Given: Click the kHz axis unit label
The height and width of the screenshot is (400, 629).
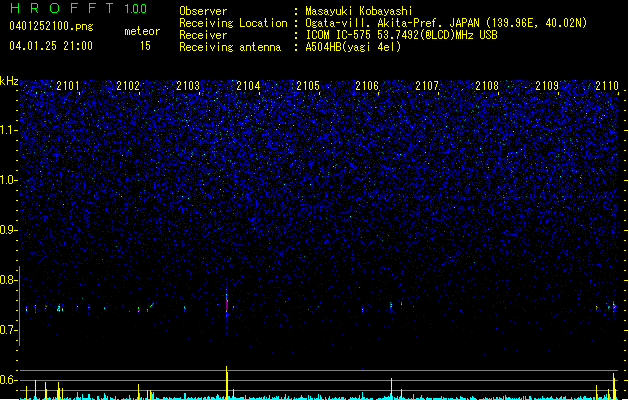Looking at the screenshot, I should coord(9,81).
